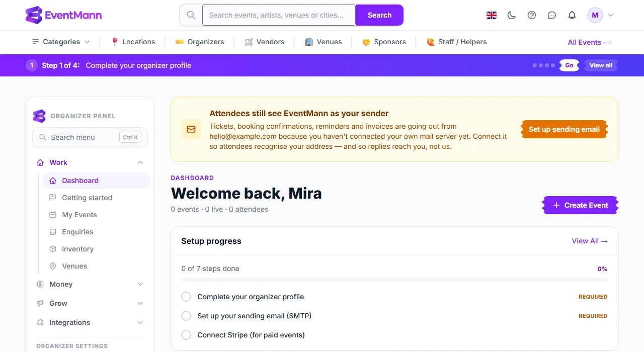Click the M user avatar

595,15
